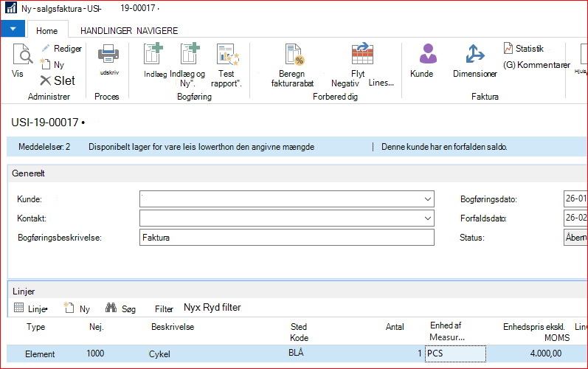Click the forfalden saldo notification message

pos(444,147)
